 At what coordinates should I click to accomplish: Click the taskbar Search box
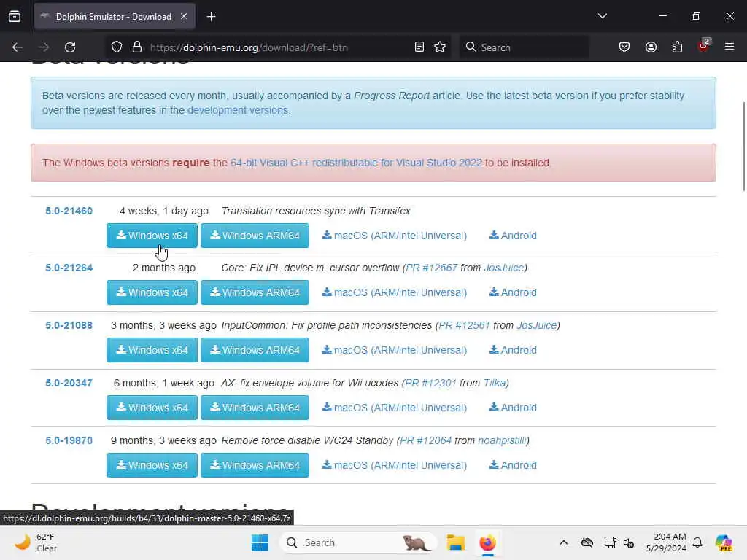(x=358, y=542)
